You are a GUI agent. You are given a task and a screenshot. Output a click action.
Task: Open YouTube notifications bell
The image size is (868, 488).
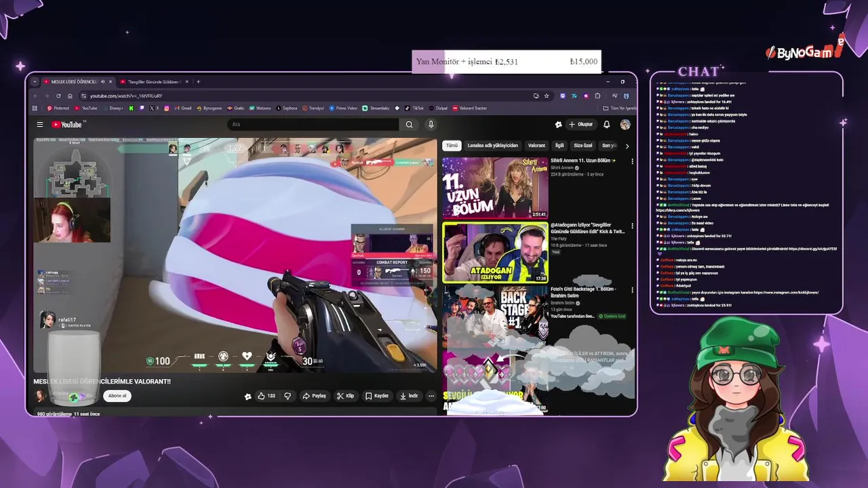point(606,125)
